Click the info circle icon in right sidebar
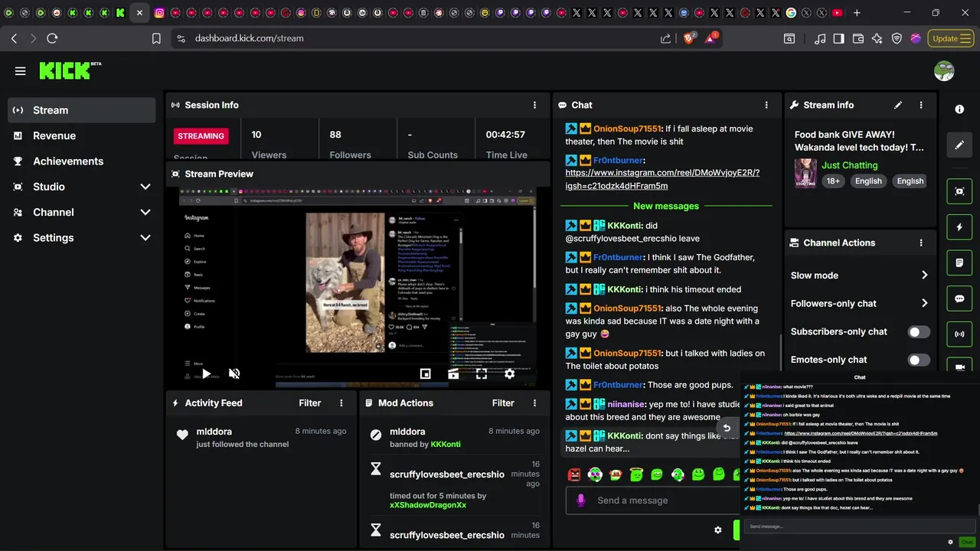 point(959,109)
